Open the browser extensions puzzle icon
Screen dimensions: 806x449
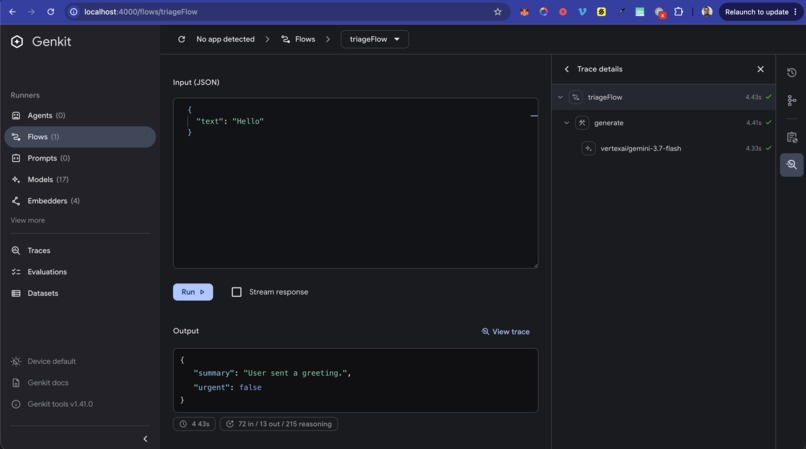(679, 12)
